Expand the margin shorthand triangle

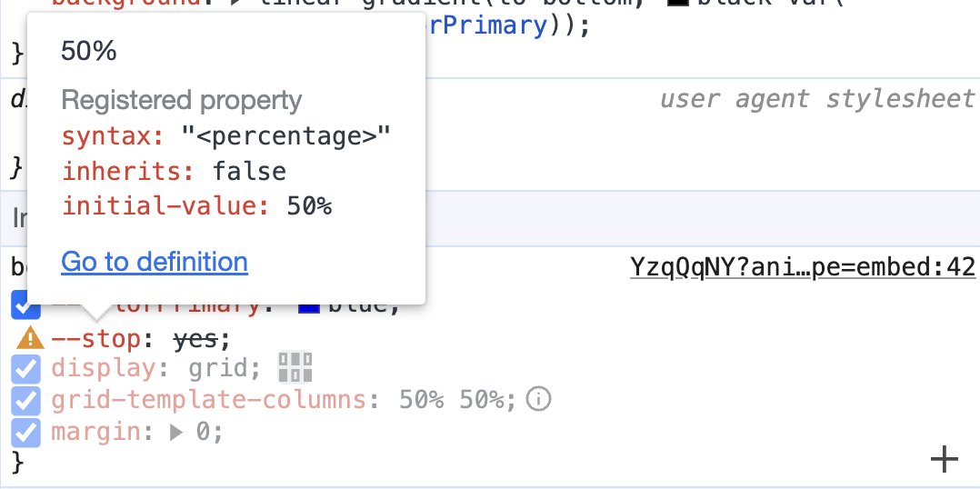[x=176, y=432]
